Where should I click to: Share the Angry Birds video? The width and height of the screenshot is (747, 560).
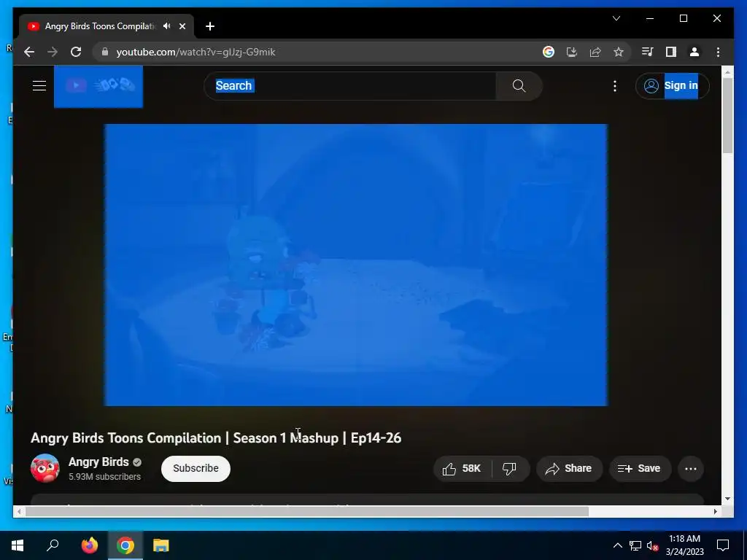(569, 469)
